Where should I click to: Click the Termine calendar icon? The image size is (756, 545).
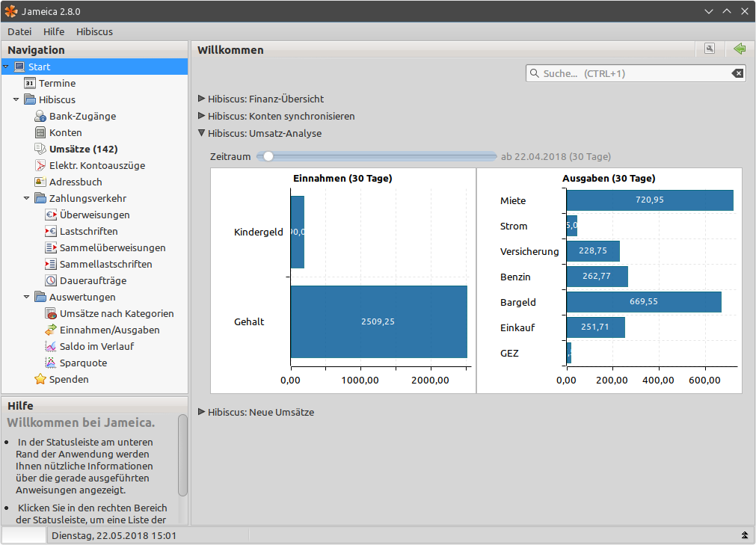coord(30,83)
